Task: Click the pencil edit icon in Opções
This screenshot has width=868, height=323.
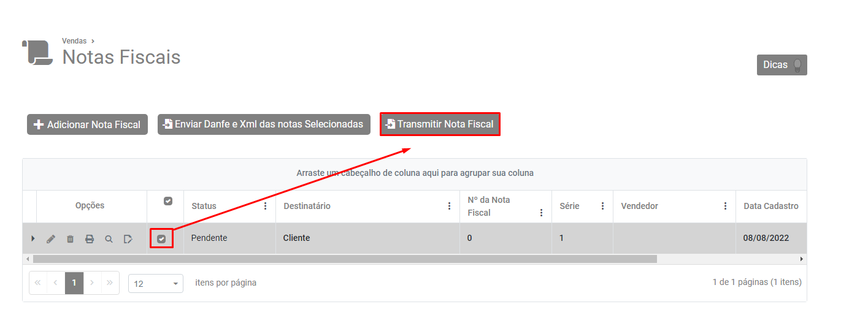Action: point(51,239)
